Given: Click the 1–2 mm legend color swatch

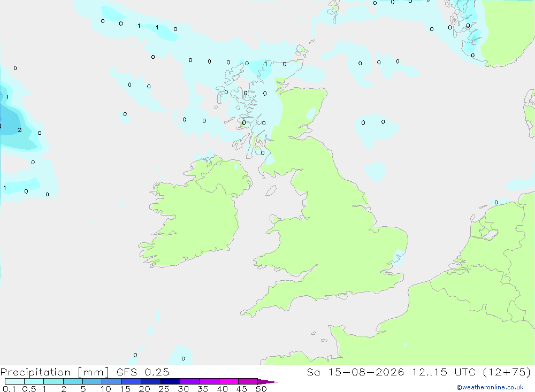Looking at the screenshot, I should click(x=53, y=381).
